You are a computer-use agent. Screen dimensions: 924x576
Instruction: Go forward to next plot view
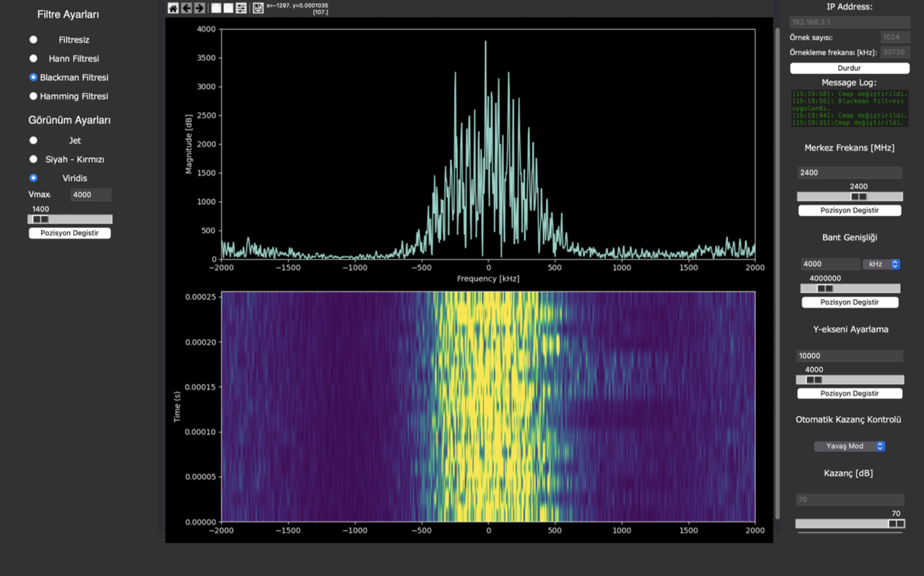(199, 8)
